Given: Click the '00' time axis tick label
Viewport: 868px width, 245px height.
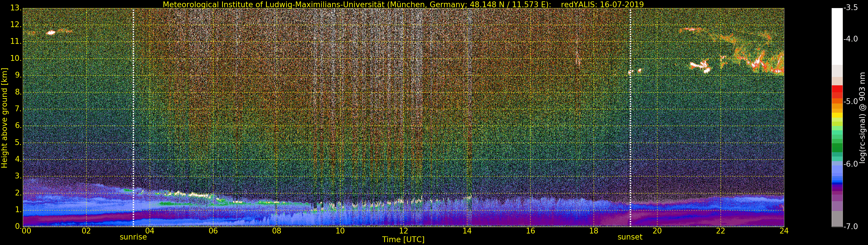Looking at the screenshot, I should click(26, 231).
